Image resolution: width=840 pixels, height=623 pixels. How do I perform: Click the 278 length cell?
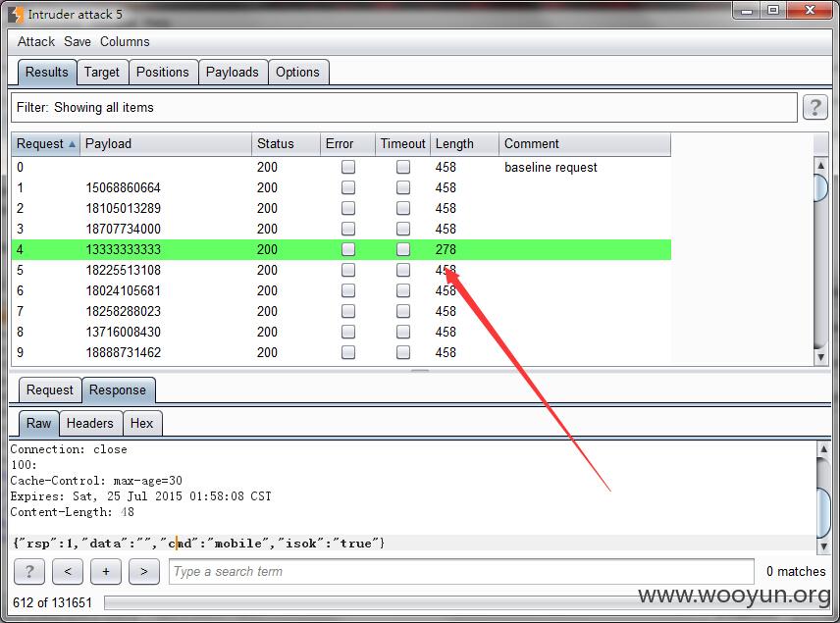446,249
